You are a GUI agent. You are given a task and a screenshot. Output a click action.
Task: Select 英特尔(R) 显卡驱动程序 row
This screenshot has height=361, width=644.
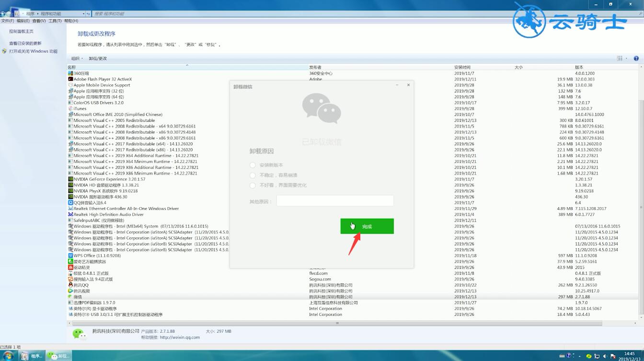[353, 309]
